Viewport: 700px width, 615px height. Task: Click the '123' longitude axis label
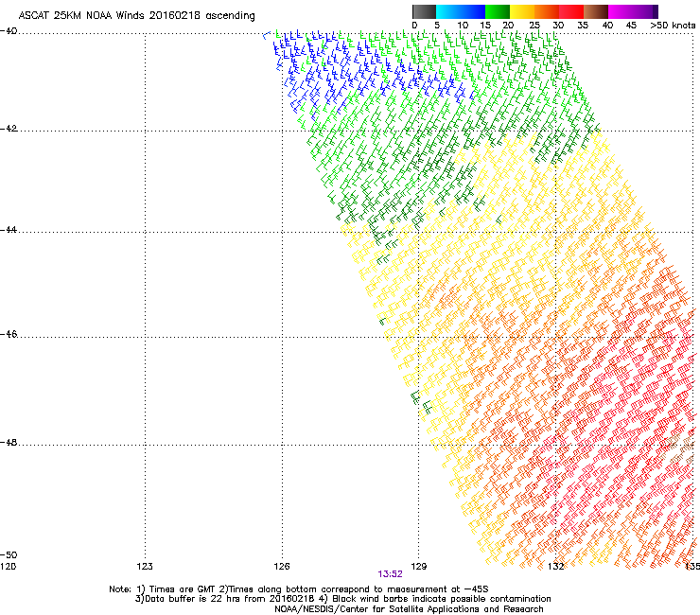[145, 567]
